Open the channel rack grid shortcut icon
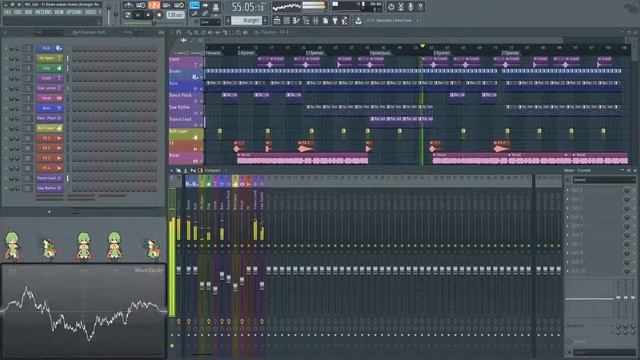This screenshot has height=360, width=640. pyautogui.click(x=287, y=20)
